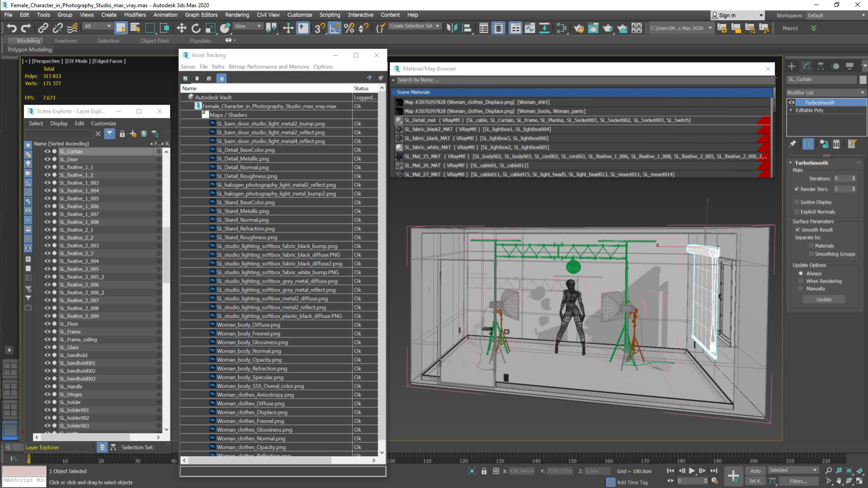868x488 pixels.
Task: Toggle the Layer Explorer toolbar icon
Action: [498, 28]
